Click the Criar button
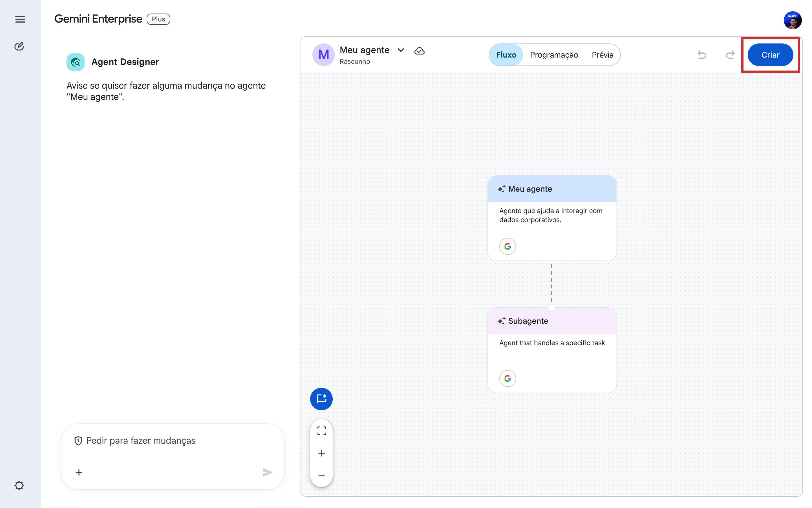Screen dimensions: 812x508 [x=770, y=55]
